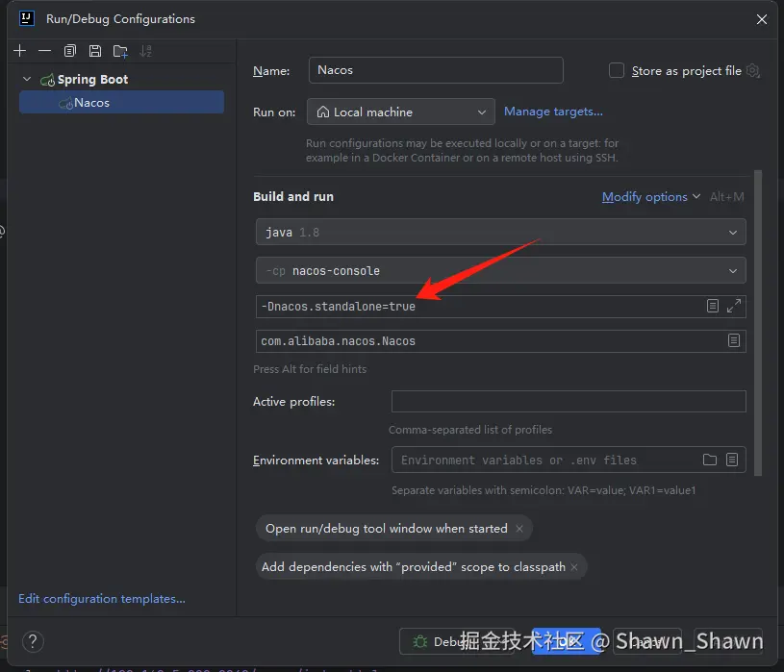Click the IntelliJ IDEA logo icon
784x672 pixels.
(27, 18)
